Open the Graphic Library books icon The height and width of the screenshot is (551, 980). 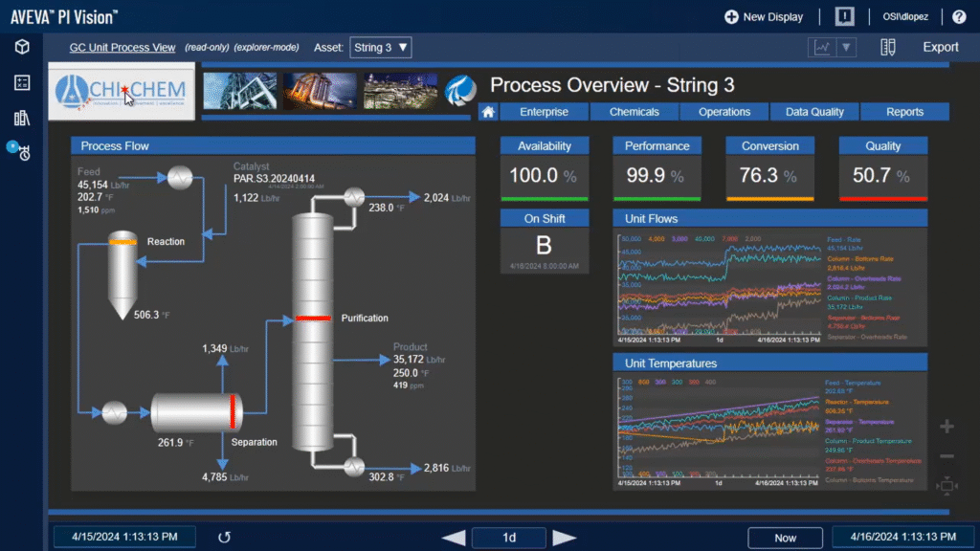pyautogui.click(x=22, y=118)
